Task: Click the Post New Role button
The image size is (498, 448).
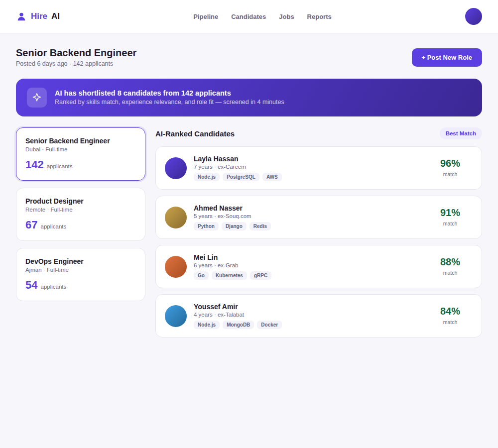Action: click(447, 57)
